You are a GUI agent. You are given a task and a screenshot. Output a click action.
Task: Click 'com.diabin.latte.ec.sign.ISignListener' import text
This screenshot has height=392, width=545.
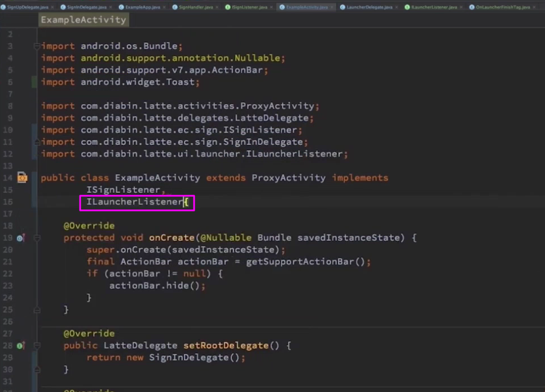click(189, 130)
